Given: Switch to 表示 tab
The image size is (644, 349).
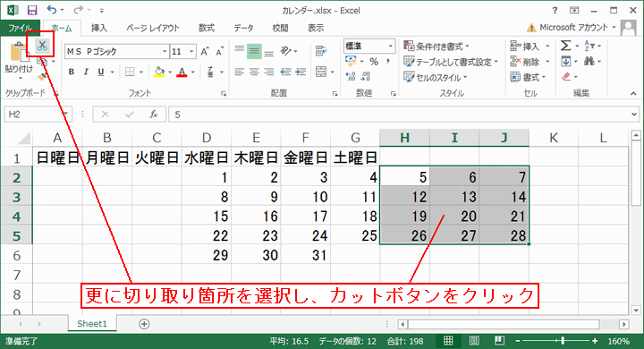Looking at the screenshot, I should point(316,28).
